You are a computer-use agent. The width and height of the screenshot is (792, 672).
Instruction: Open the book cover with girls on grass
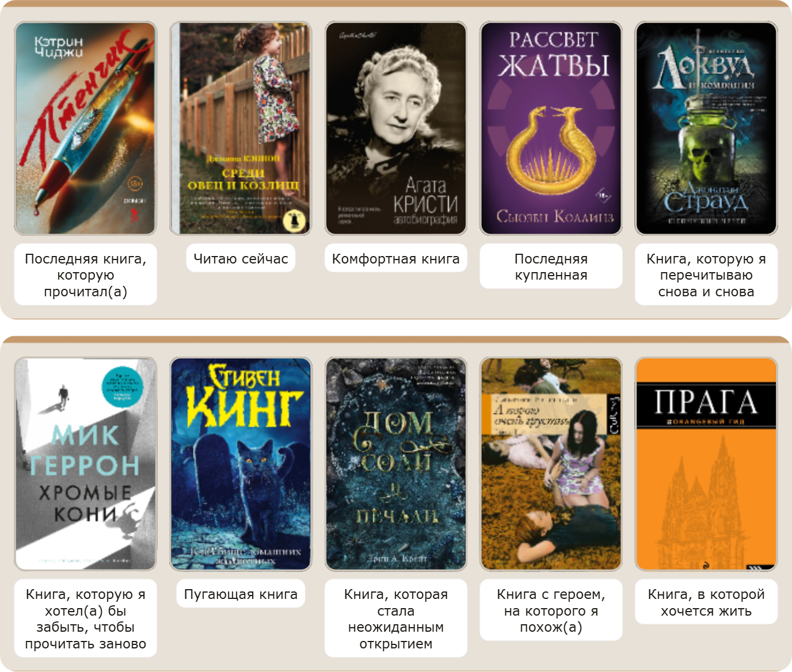[551, 464]
